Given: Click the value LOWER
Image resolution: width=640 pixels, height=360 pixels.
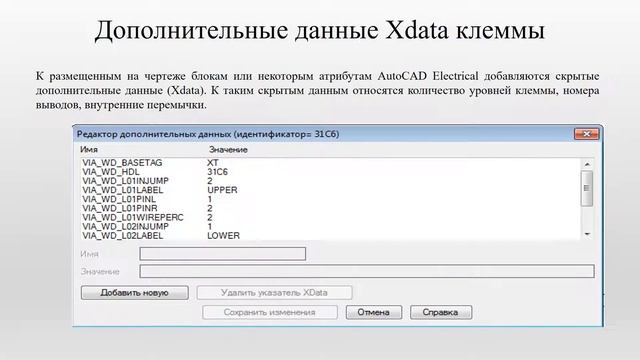Looking at the screenshot, I should click(x=223, y=236).
